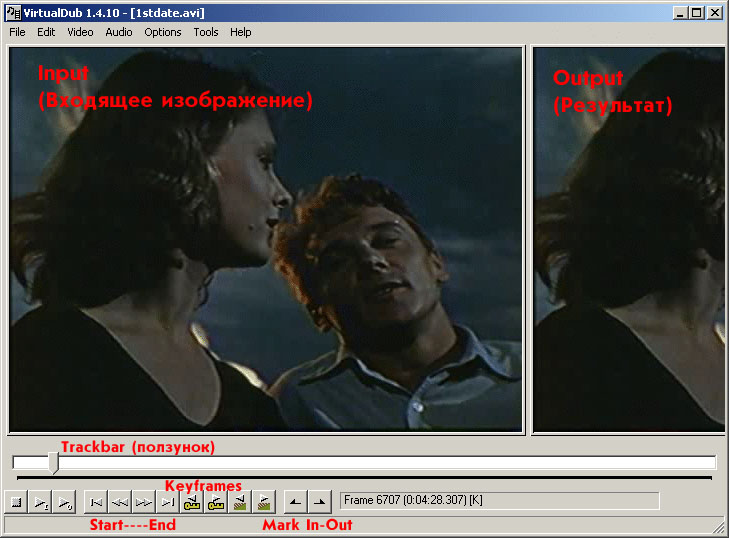Viewport: 729px width, 538px height.
Task: Jump to the start of the video
Action: (x=96, y=502)
